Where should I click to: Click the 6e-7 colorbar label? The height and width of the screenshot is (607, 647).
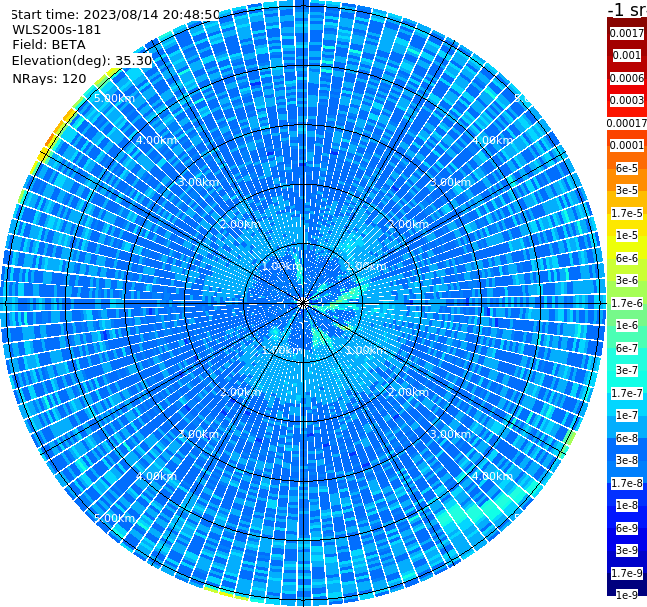626,348
